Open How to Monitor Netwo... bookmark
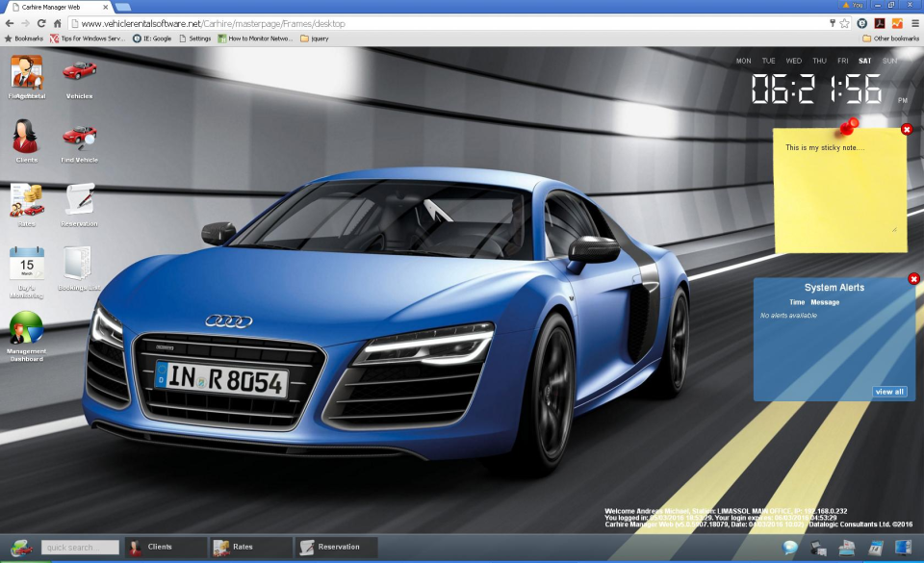The height and width of the screenshot is (563, 924). 256,38
